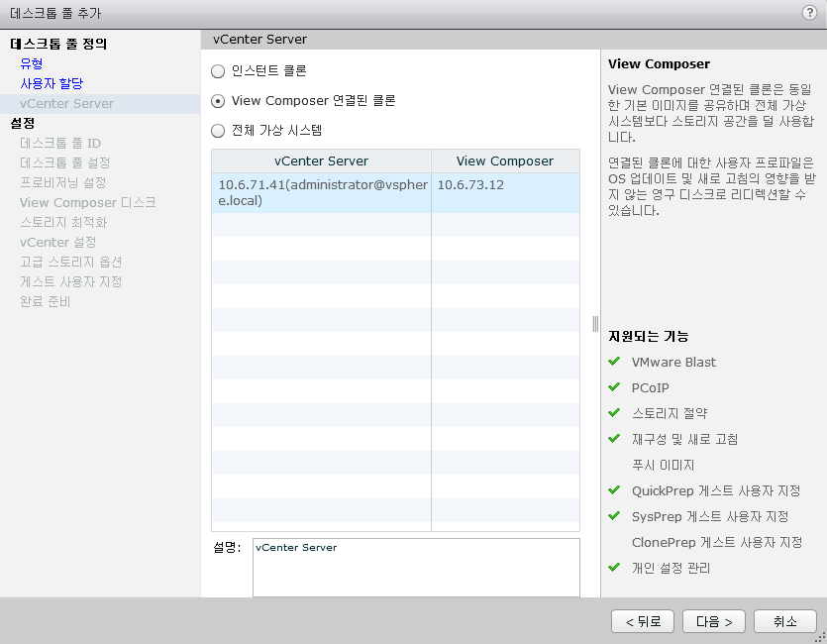Click the 완료 준비 sidebar step

[45, 301]
